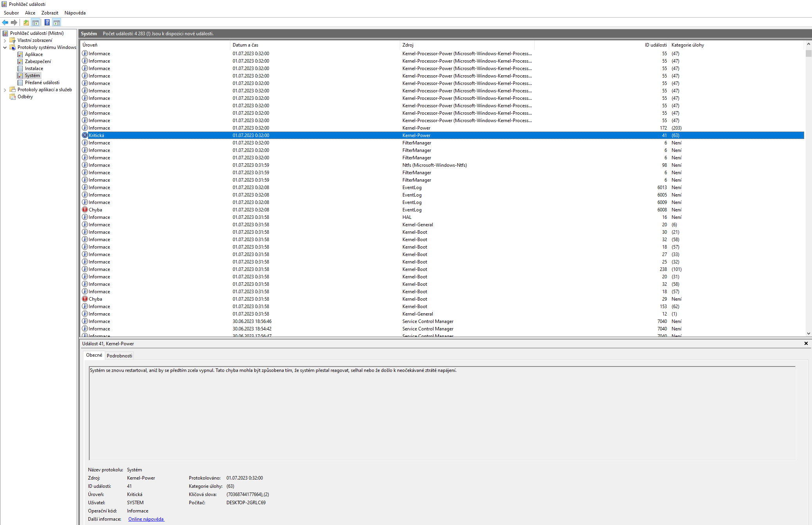812x525 pixels.
Task: Click the blue Help question mark icon
Action: 47,22
